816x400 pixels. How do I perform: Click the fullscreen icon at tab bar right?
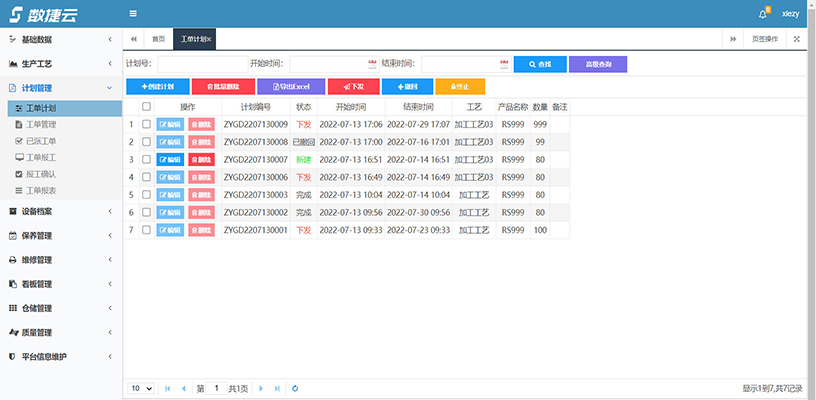coord(796,39)
